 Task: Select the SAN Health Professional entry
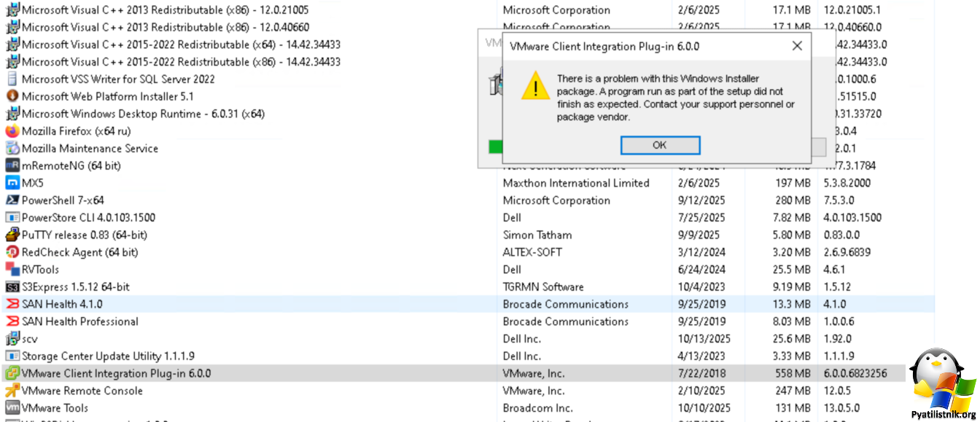coord(79,321)
